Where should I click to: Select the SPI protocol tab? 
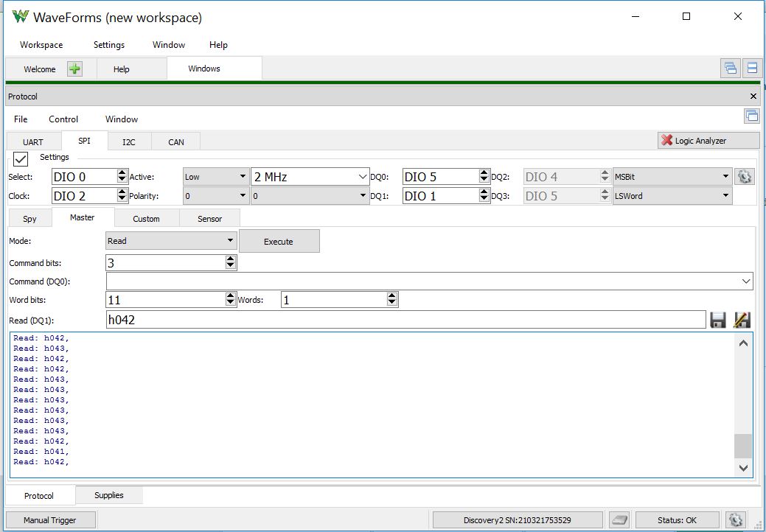tap(84, 141)
